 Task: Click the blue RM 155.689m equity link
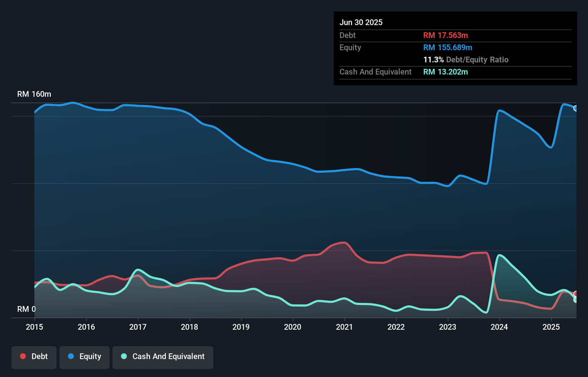[x=448, y=47]
